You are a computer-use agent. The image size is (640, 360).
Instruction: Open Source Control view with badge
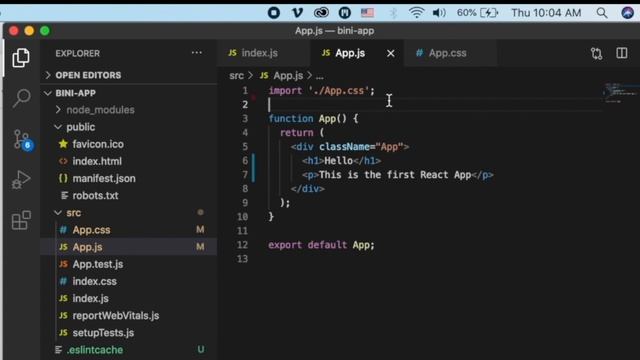pos(22,139)
